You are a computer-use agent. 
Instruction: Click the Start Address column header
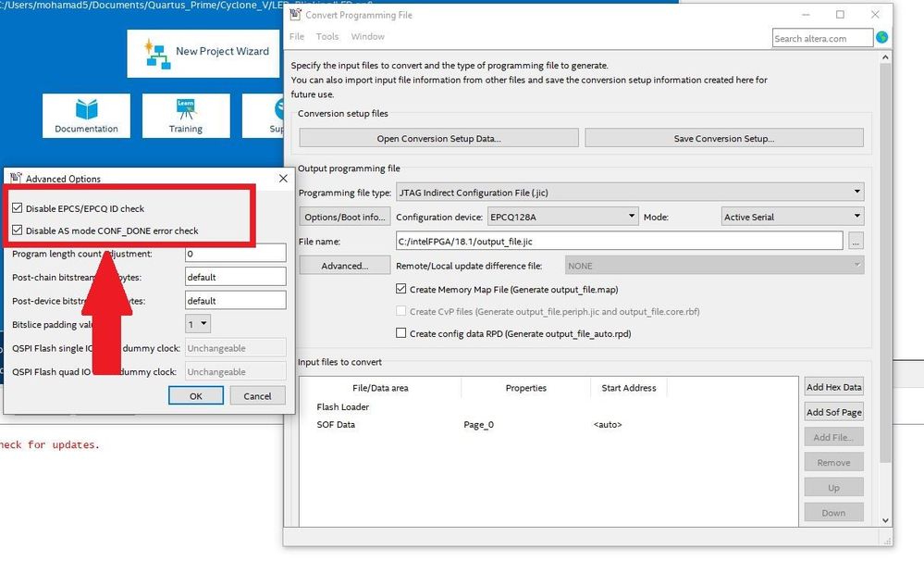pos(629,388)
